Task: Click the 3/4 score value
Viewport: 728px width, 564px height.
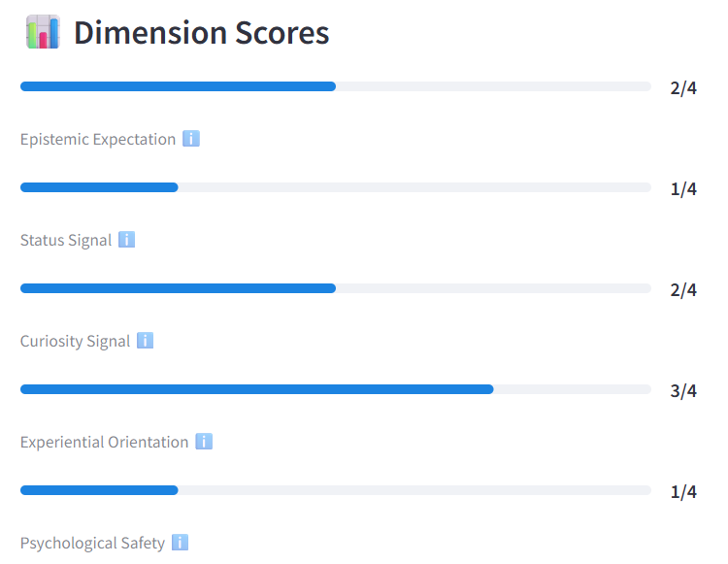Action: (x=683, y=391)
